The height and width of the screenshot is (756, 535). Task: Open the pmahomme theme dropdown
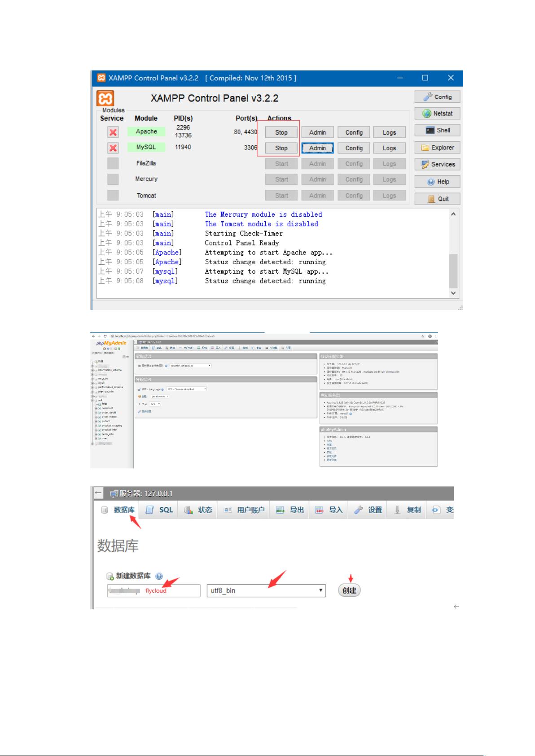point(160,397)
